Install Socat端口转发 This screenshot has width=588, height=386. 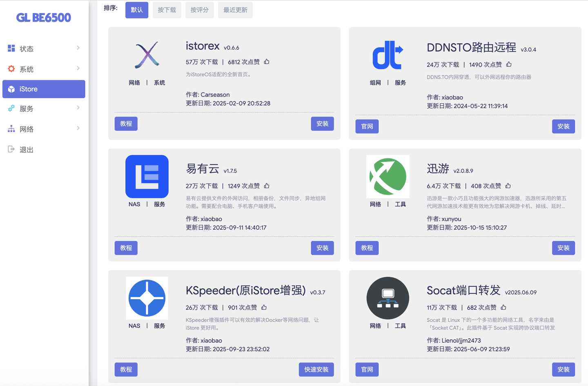pos(563,369)
